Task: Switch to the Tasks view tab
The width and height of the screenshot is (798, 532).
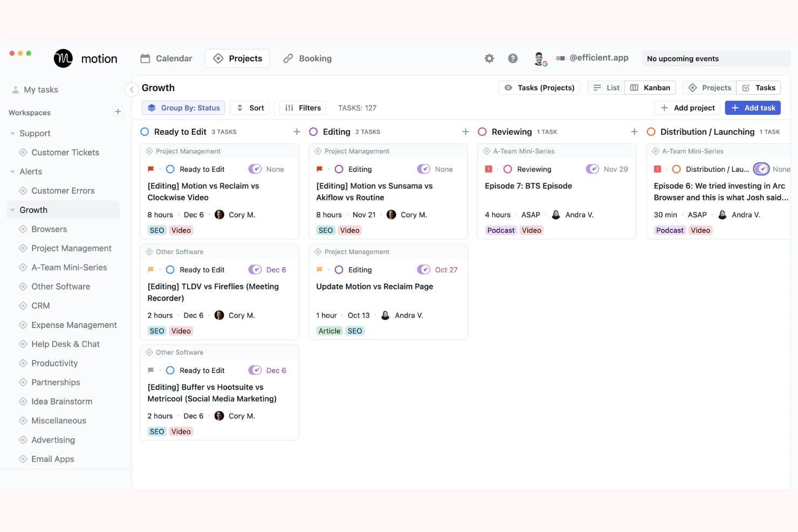Action: 759,88
